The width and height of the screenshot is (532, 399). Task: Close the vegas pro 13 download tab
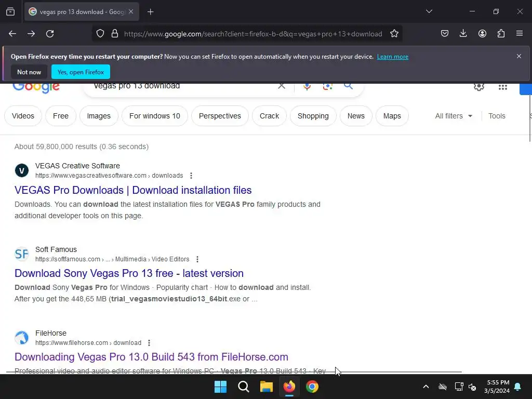click(x=131, y=12)
